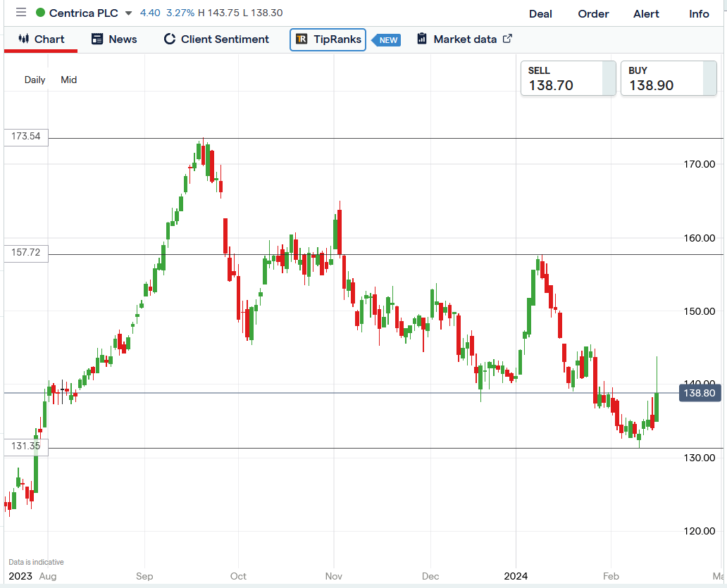Click the Client Sentiment circular icon
This screenshot has width=727, height=588.
(x=170, y=39)
